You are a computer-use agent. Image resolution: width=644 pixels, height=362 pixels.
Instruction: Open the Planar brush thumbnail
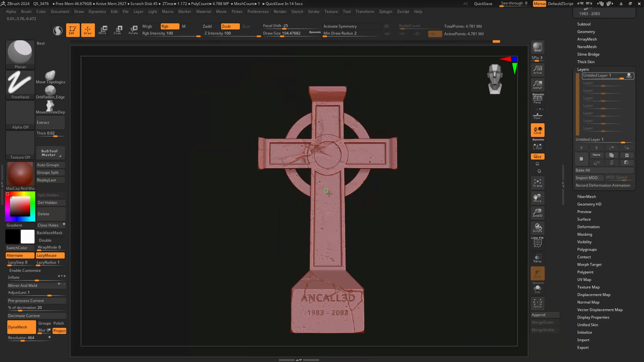pos(20,54)
